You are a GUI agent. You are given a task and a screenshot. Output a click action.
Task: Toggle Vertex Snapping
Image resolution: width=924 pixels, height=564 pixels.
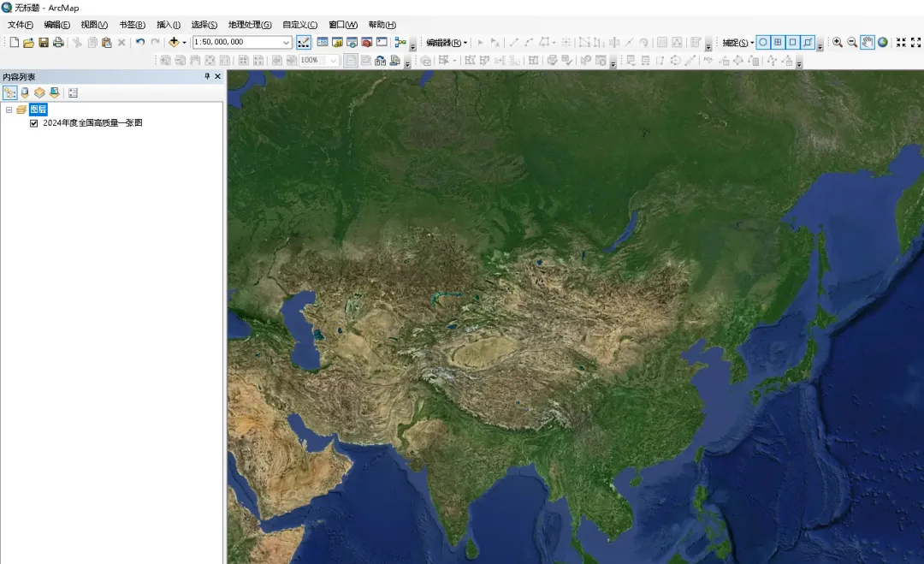pos(792,43)
